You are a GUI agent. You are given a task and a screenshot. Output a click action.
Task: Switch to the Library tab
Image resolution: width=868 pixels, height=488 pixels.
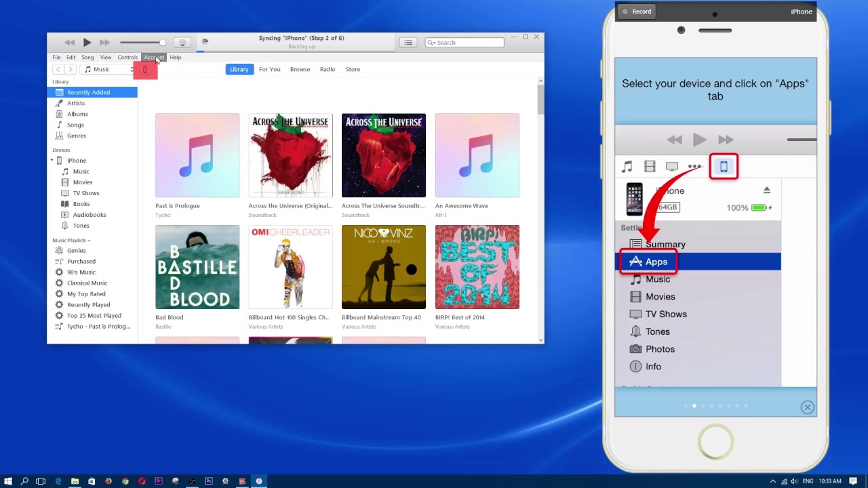tap(239, 69)
